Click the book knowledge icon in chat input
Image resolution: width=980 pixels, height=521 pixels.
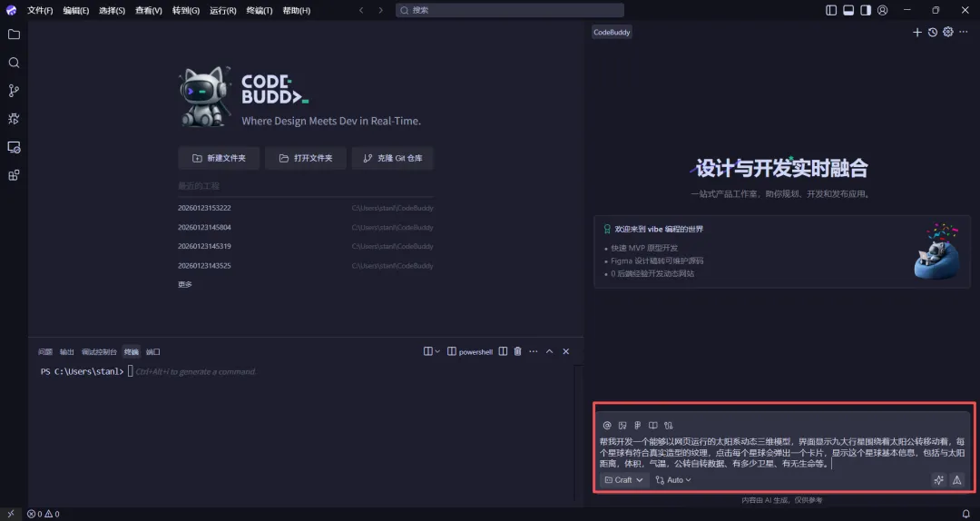(653, 426)
